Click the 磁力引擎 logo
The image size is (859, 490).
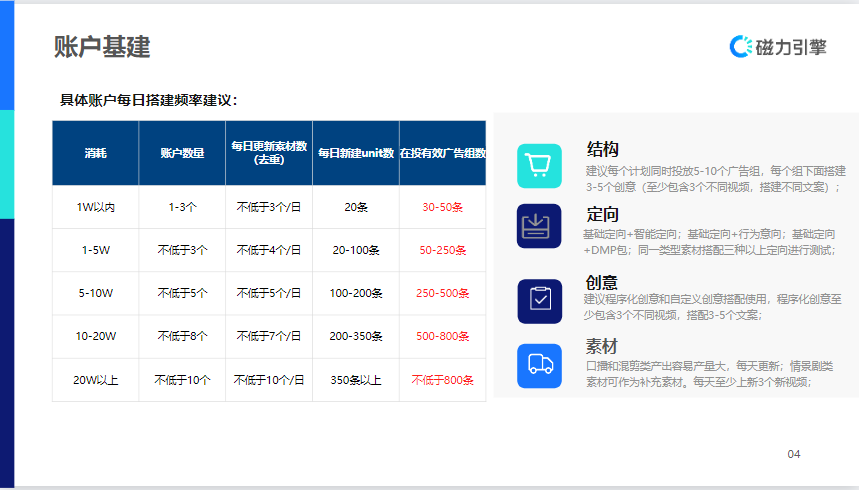coord(778,47)
